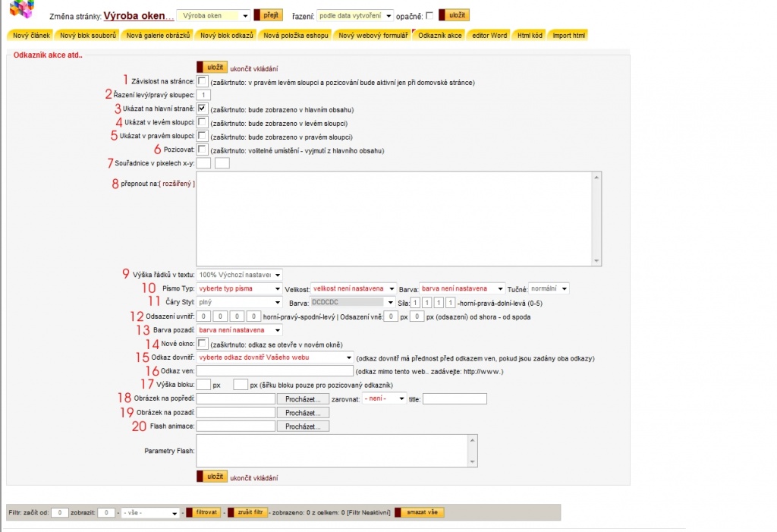This screenshot has width=777, height=532.
Task: Click the first Odsazení uvnitř field
Action: pyautogui.click(x=203, y=316)
